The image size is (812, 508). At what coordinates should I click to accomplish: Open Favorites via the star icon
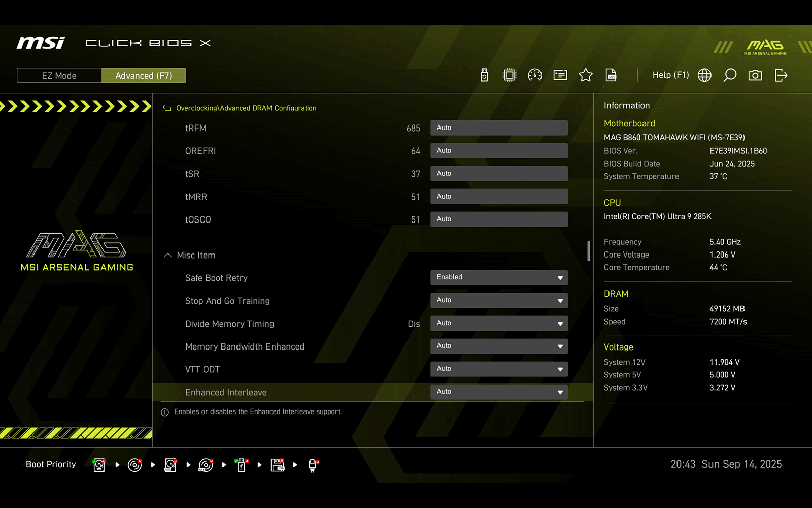[x=586, y=75]
